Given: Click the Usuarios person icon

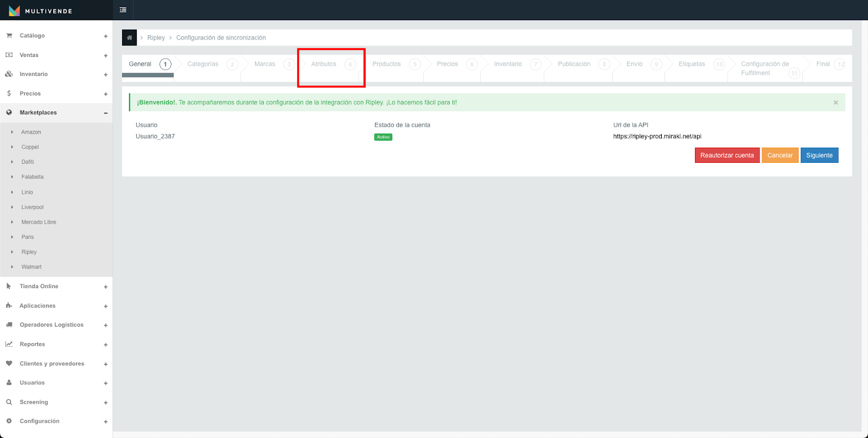Looking at the screenshot, I should click(x=9, y=383).
